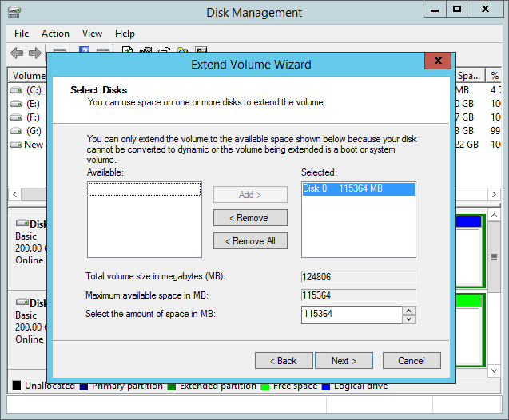The height and width of the screenshot is (420, 509).
Task: Minimize the Disk Management window
Action: tap(435, 10)
